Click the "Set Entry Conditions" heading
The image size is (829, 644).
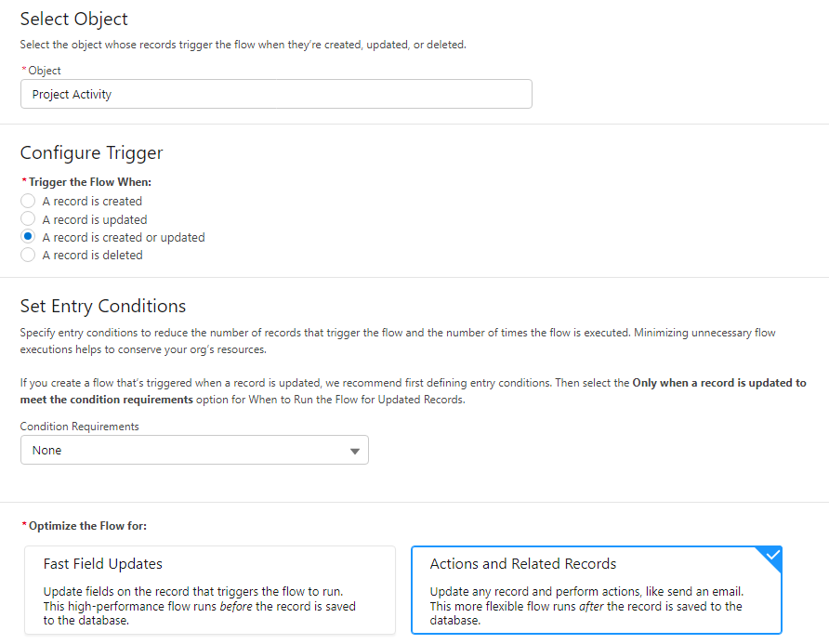[103, 306]
